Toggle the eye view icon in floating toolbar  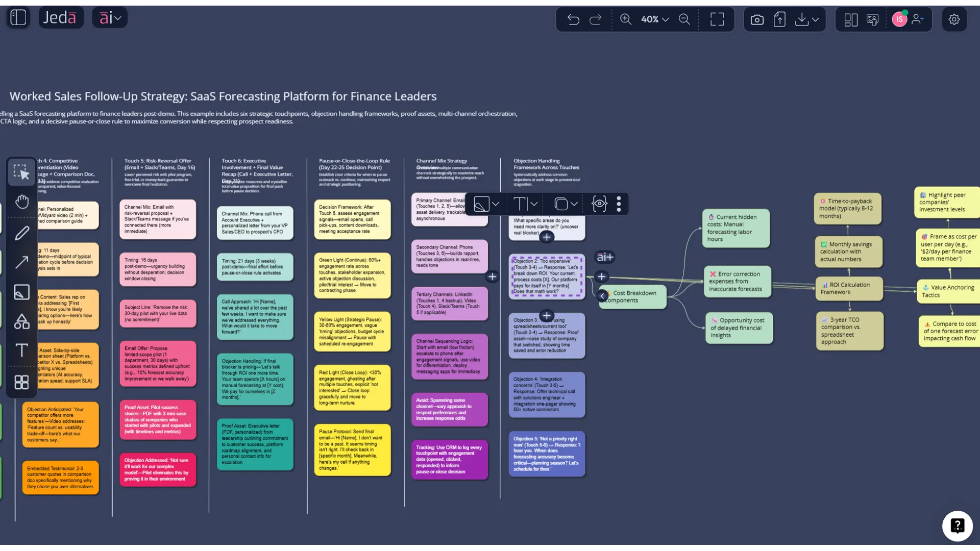point(599,204)
